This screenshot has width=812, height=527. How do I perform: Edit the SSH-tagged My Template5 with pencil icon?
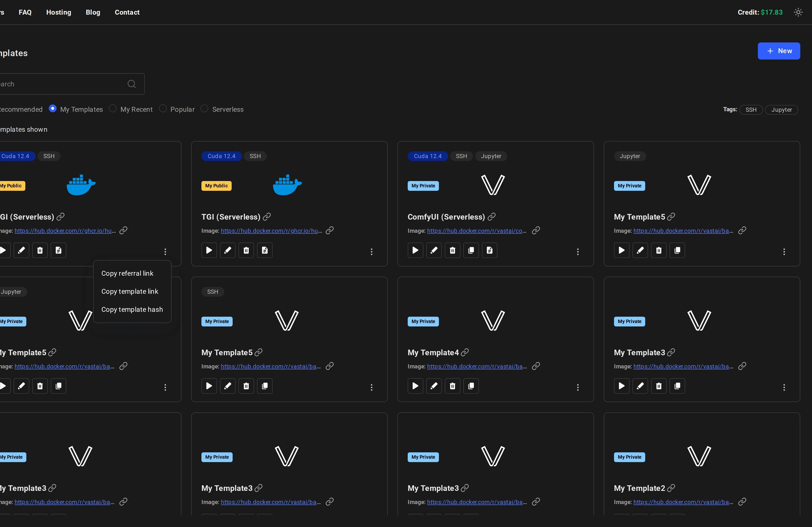(228, 386)
